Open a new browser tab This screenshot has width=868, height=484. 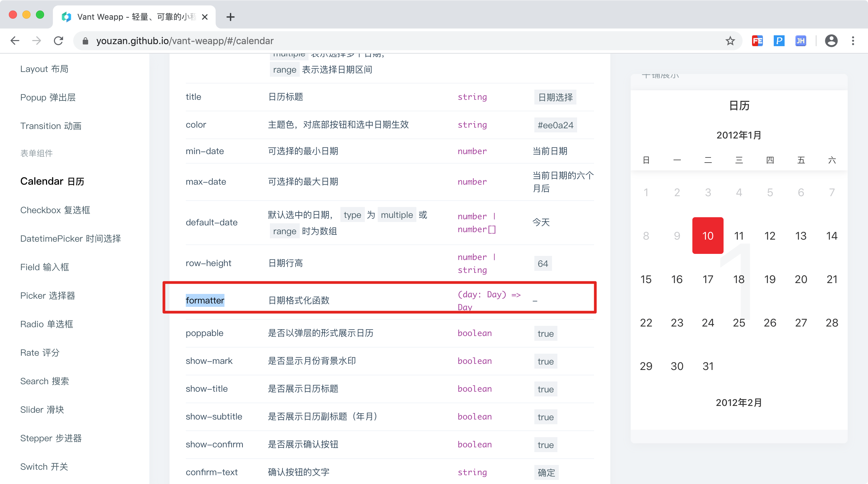click(230, 17)
